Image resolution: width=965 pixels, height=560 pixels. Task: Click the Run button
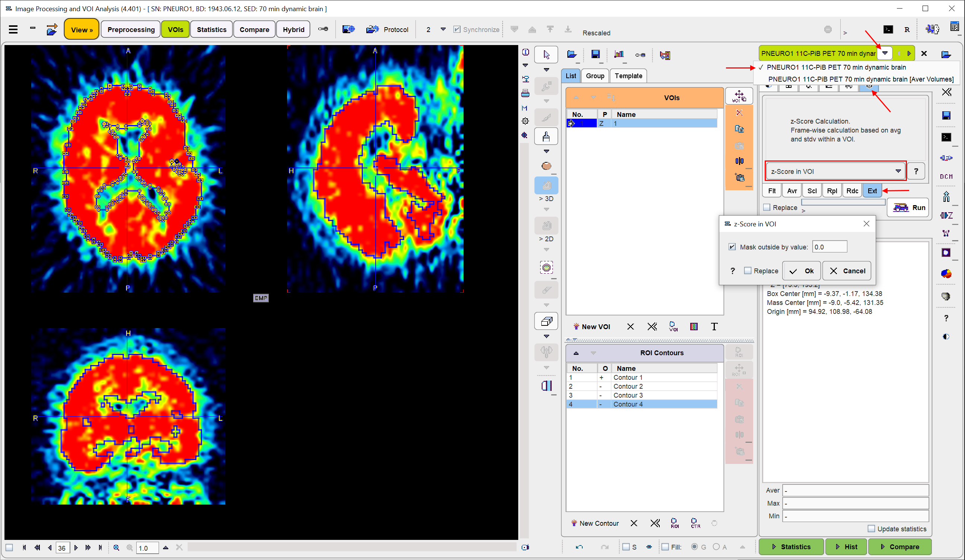pyautogui.click(x=909, y=208)
